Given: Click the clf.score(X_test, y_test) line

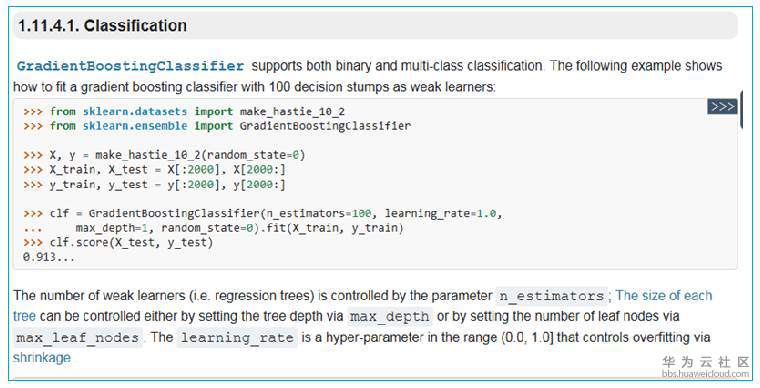Looking at the screenshot, I should [x=118, y=242].
